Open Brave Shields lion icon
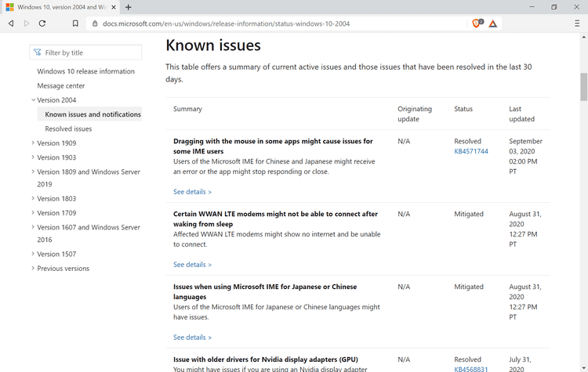Image resolution: width=588 pixels, height=372 pixels. click(x=477, y=23)
